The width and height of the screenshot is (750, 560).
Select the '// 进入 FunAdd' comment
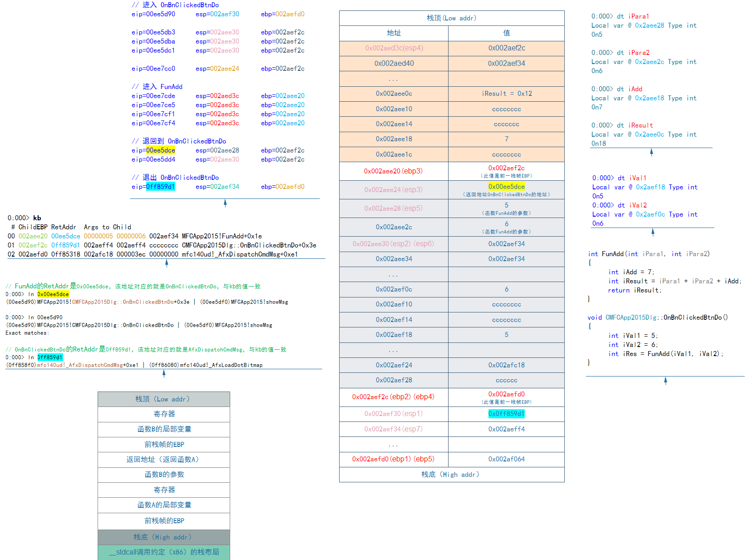[x=157, y=87]
